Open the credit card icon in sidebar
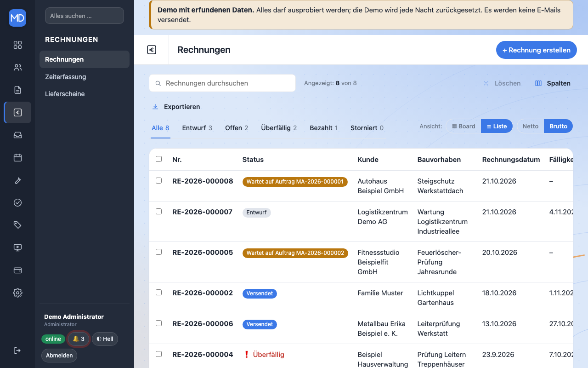The height and width of the screenshot is (368, 588). click(17, 270)
